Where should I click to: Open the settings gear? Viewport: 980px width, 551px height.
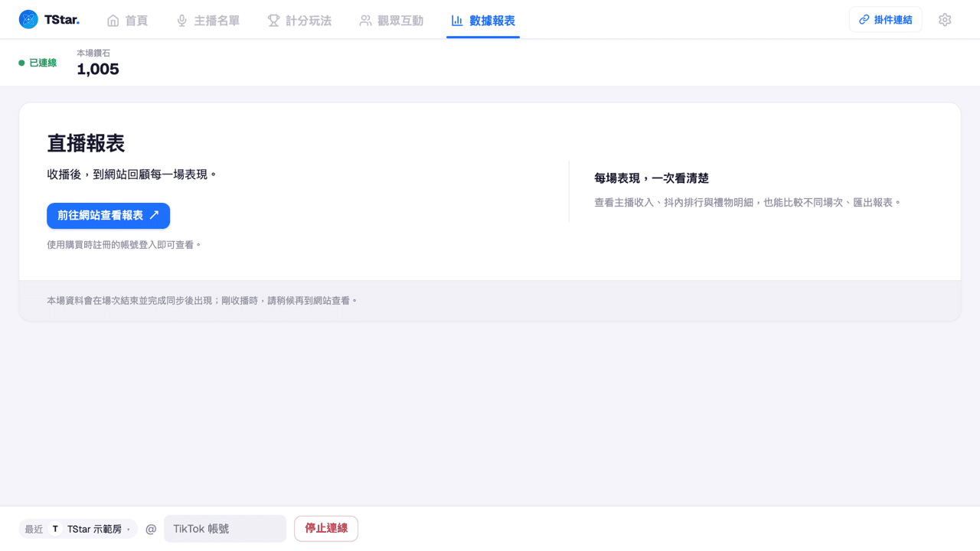945,20
